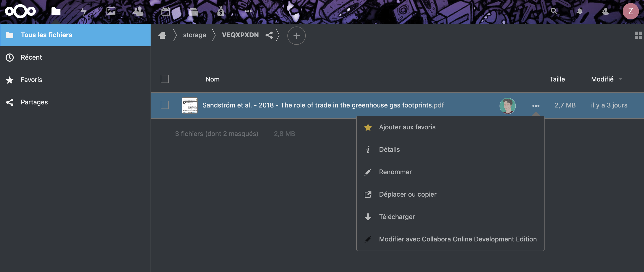Click the new file plus button
The height and width of the screenshot is (272, 644).
[296, 35]
